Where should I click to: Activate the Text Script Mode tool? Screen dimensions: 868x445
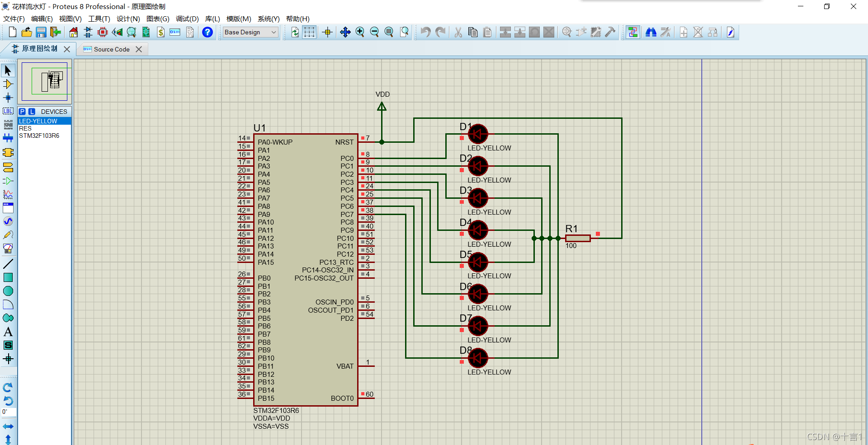click(x=8, y=125)
